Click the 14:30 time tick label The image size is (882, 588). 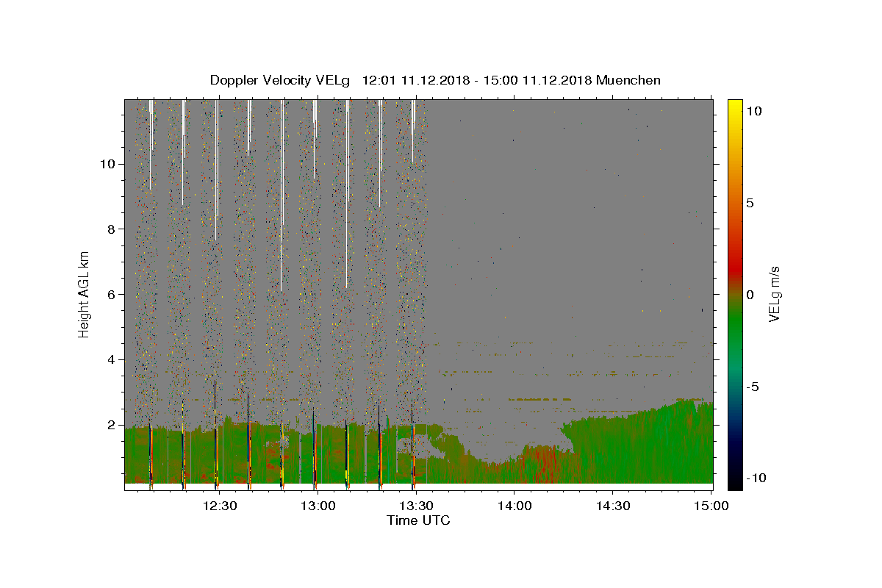coord(612,506)
